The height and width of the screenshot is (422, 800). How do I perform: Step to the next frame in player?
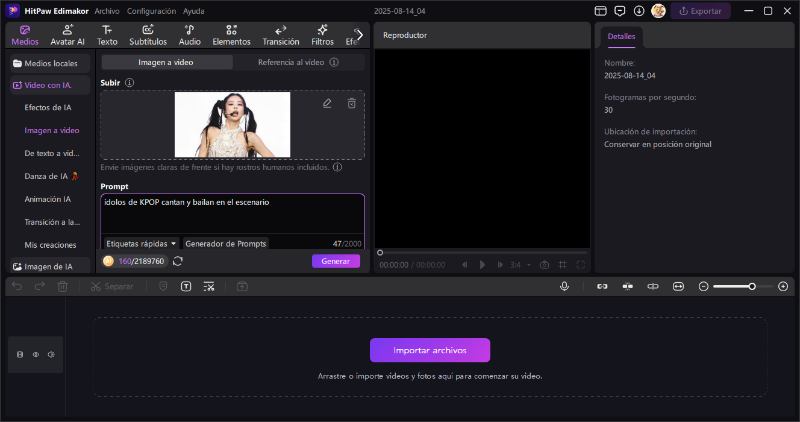499,265
